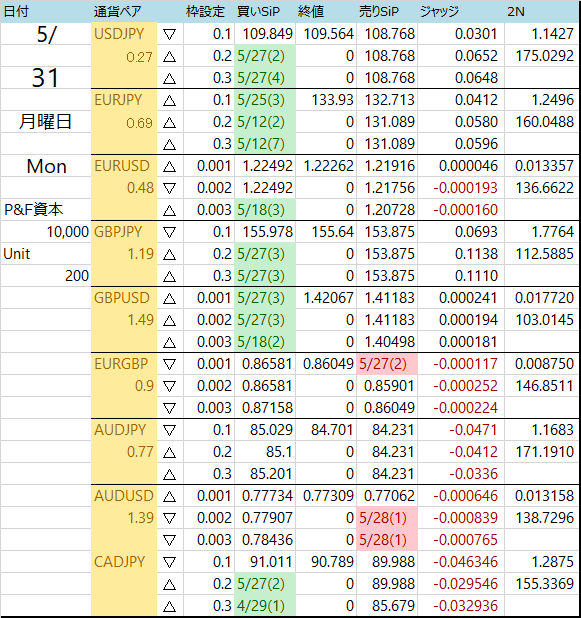Screen dimensions: 581x618
Task: Select closing price 1.42067 cell
Action: click(x=326, y=298)
